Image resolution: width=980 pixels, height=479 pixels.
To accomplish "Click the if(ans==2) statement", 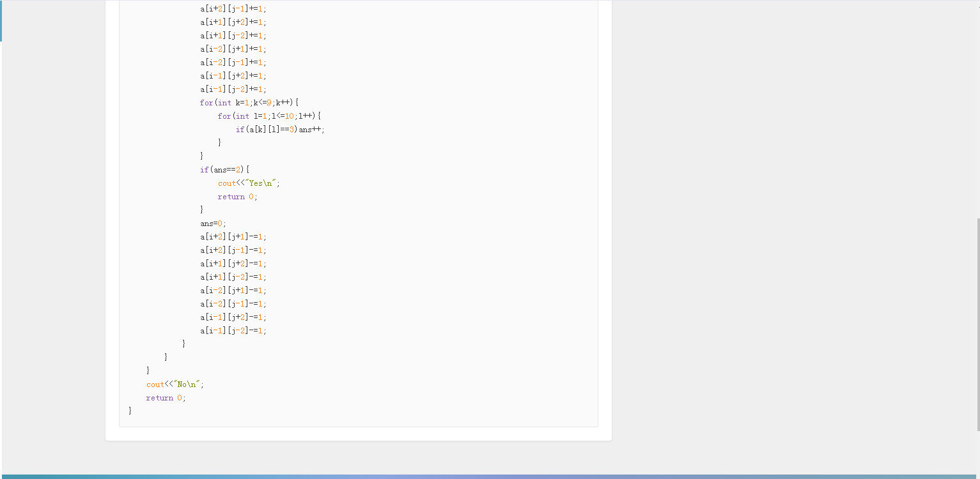I will (x=224, y=170).
